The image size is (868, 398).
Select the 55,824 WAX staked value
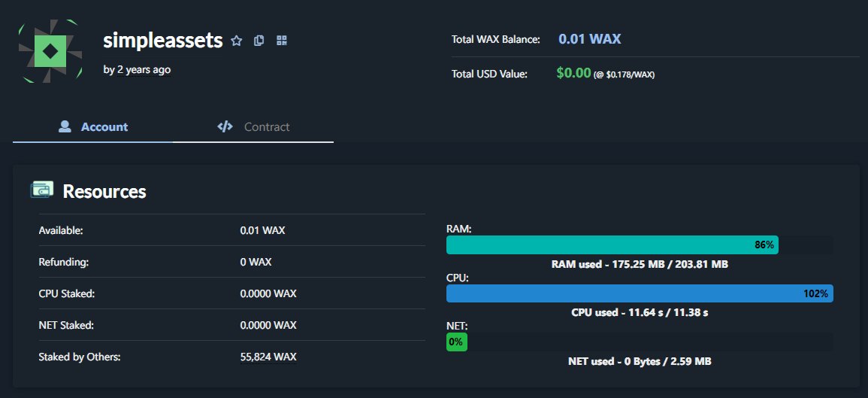[268, 357]
